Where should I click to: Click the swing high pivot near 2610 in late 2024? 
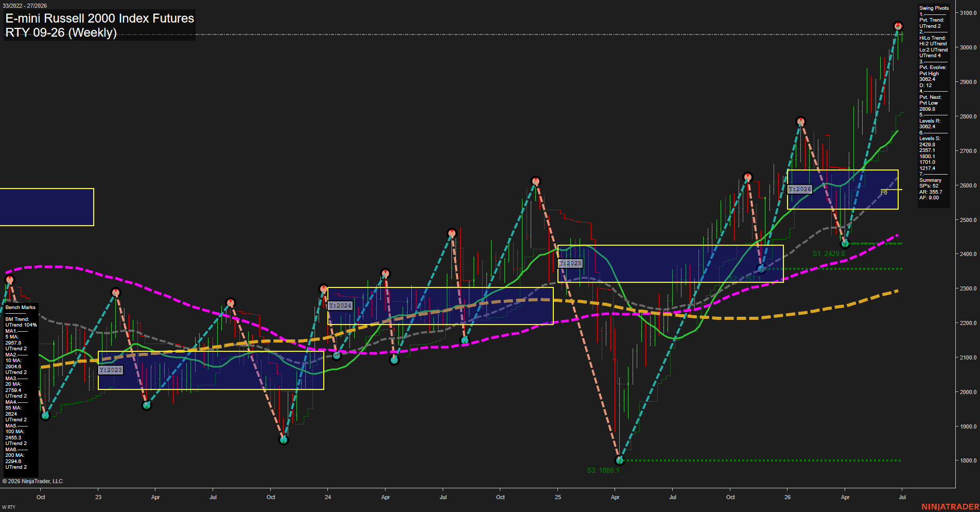tap(536, 181)
